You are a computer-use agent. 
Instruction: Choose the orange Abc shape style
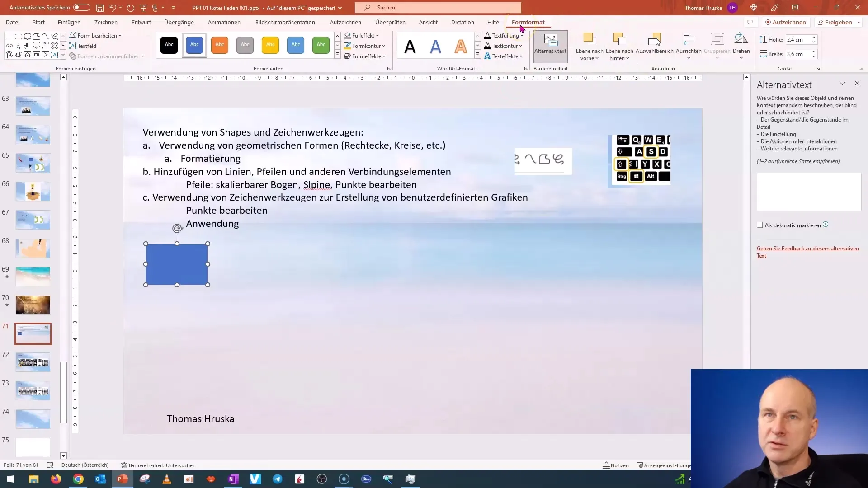tap(220, 45)
